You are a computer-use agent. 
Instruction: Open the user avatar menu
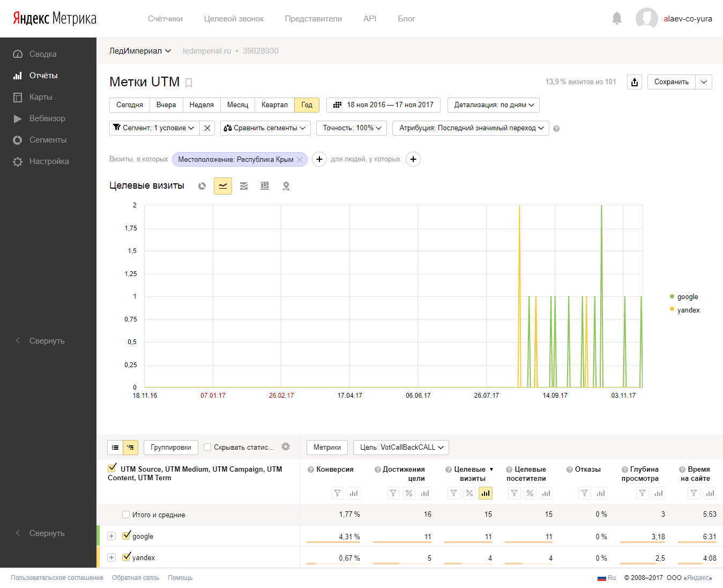pyautogui.click(x=646, y=18)
